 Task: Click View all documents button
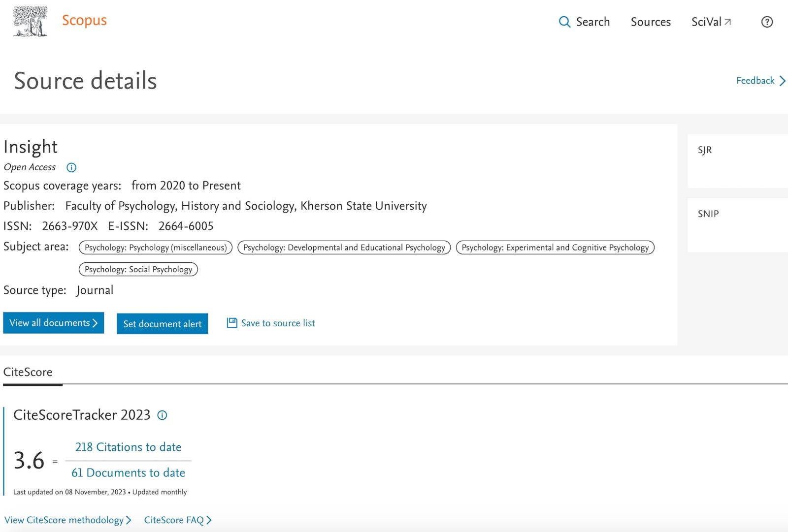tap(54, 323)
